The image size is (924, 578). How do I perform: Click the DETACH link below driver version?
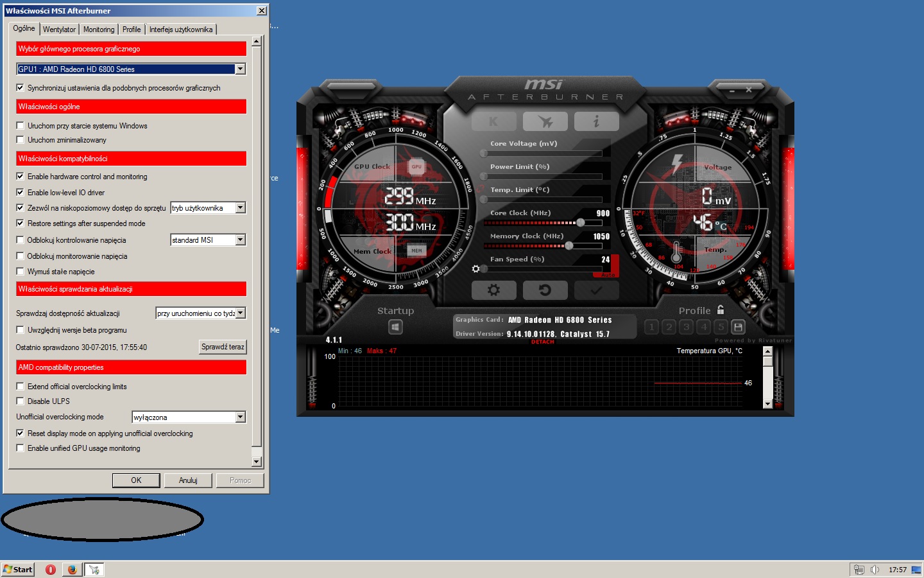coord(543,342)
